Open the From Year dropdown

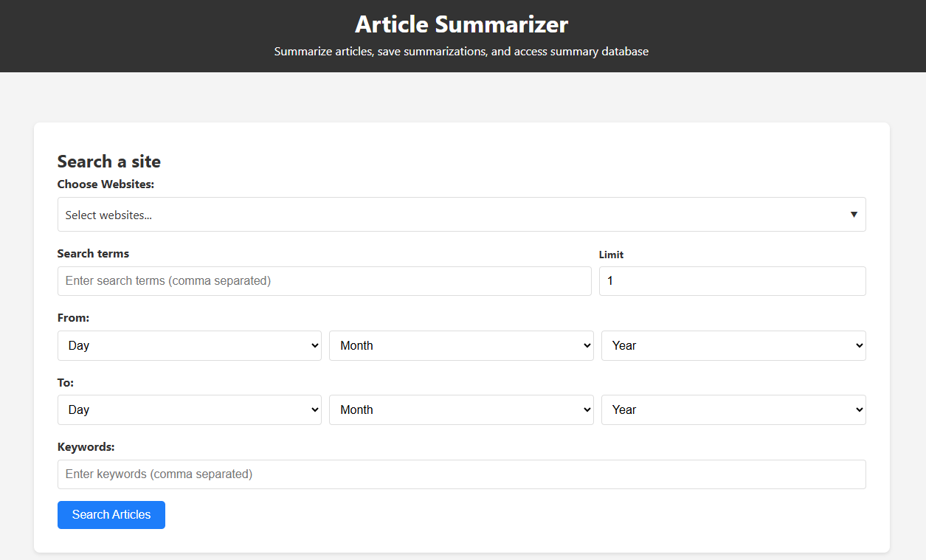[733, 345]
